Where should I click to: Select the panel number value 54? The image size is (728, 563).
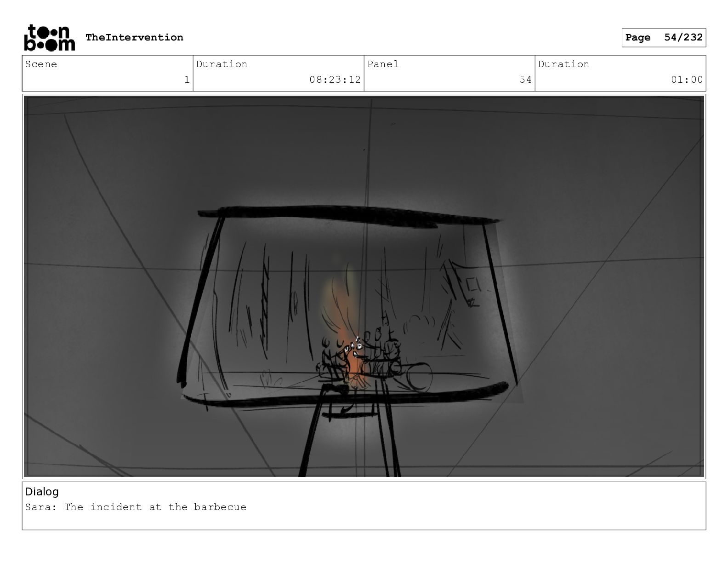coord(525,80)
